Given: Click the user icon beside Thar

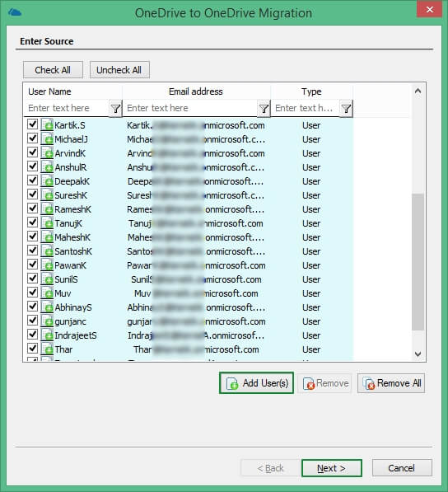Looking at the screenshot, I should click(x=47, y=349).
